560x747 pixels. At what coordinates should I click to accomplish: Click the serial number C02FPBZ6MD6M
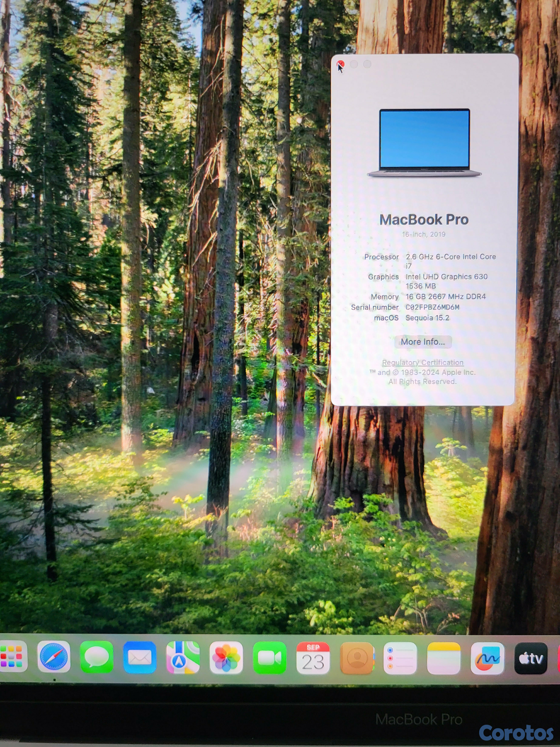click(x=432, y=307)
